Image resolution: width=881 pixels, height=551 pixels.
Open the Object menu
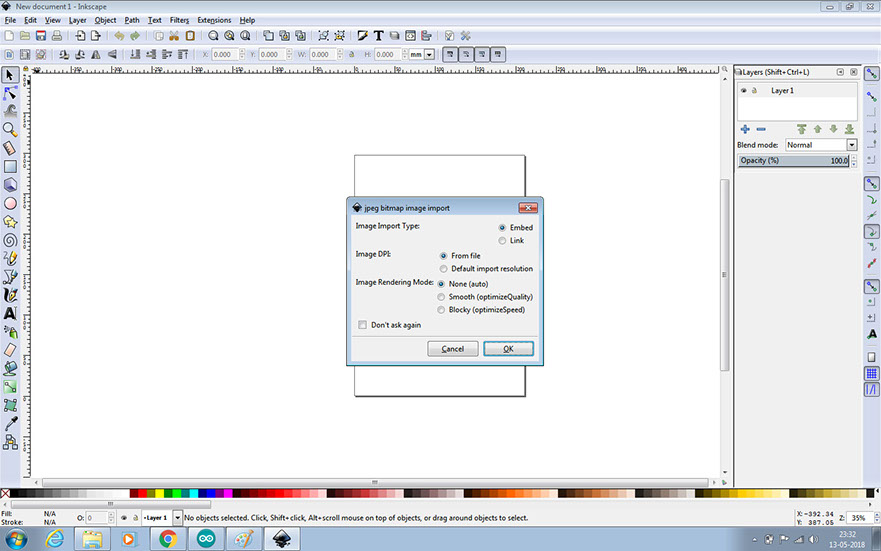pos(105,20)
